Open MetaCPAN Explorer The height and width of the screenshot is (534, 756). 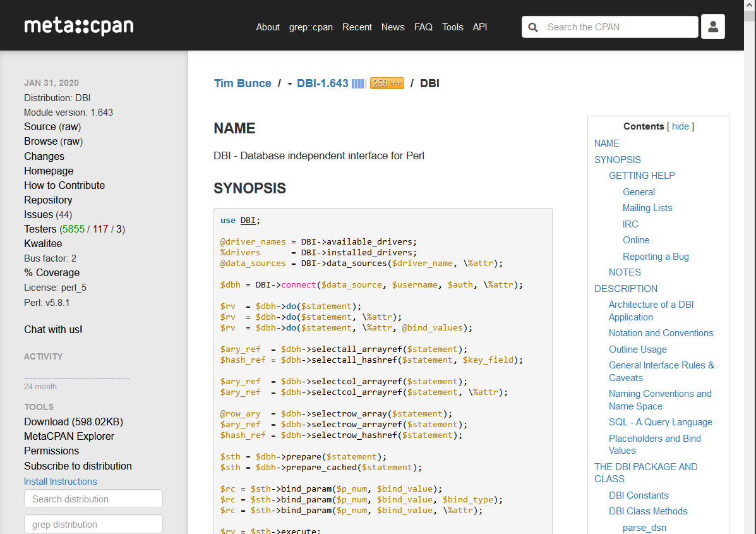(x=69, y=436)
